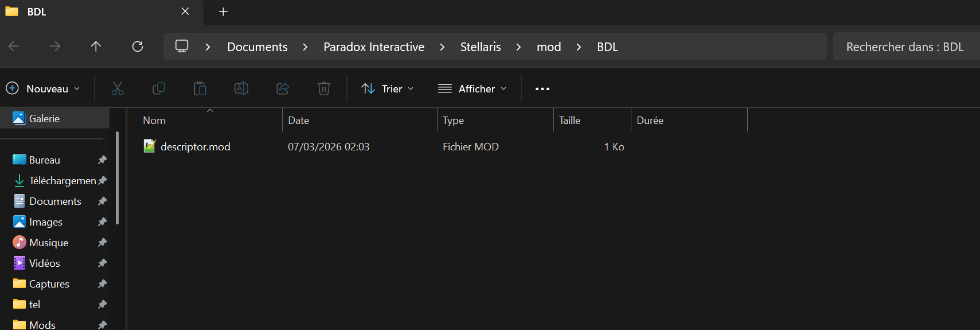Open a new tab with plus button

[224, 11]
